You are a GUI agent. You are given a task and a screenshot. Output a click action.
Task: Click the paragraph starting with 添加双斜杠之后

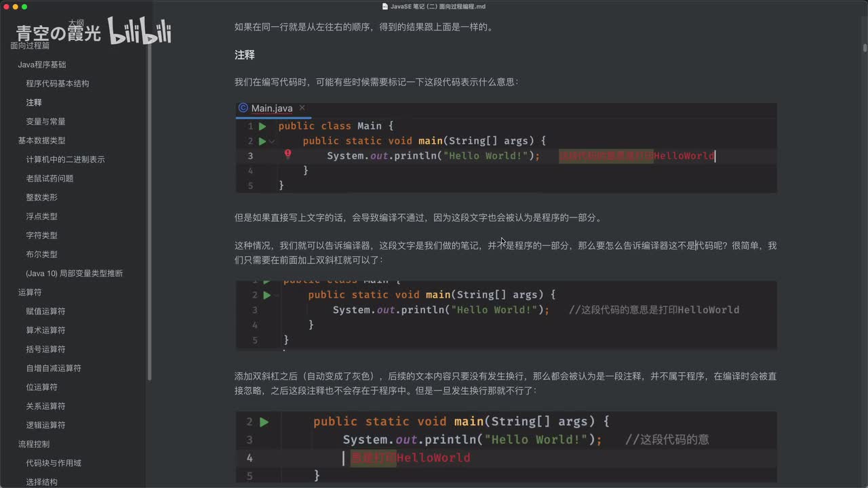pos(505,383)
